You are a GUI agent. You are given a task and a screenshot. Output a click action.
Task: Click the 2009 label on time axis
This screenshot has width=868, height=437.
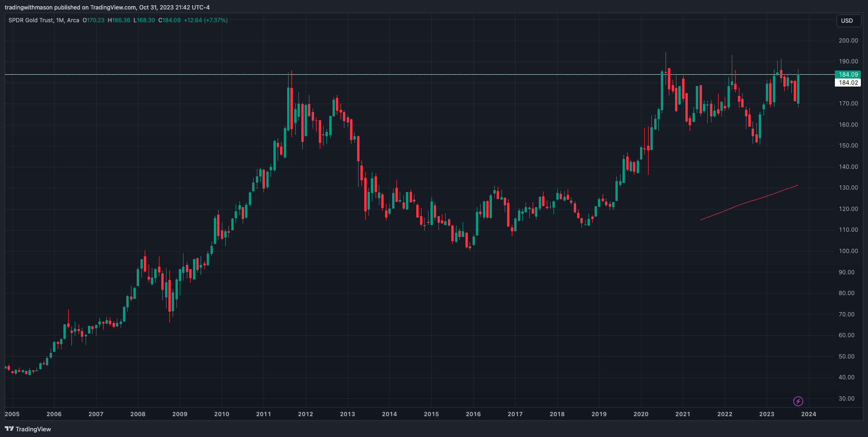(180, 414)
